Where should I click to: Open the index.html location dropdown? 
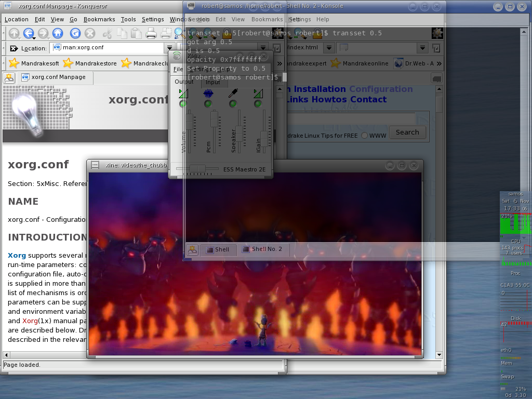click(329, 48)
